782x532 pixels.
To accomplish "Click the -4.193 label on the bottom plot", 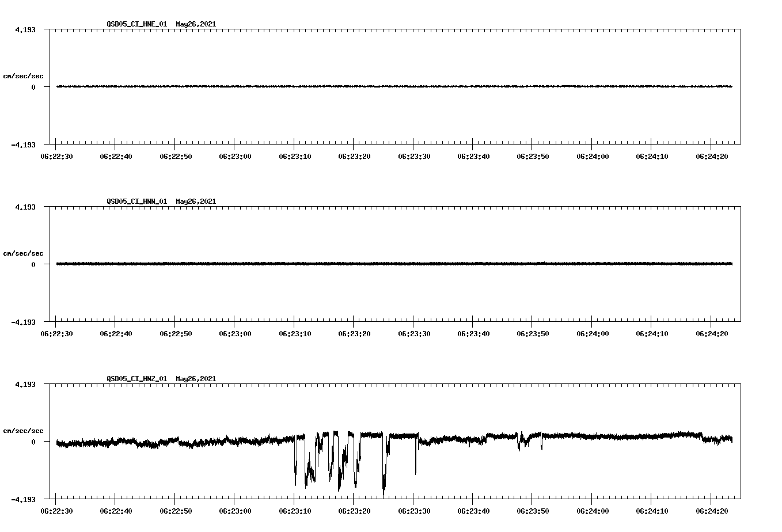I will [x=24, y=499].
